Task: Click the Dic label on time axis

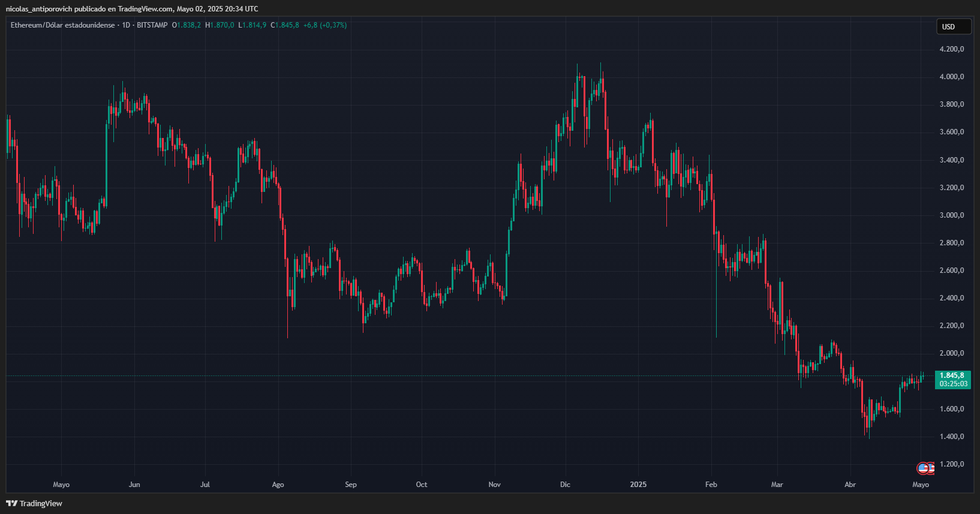Action: pyautogui.click(x=565, y=485)
